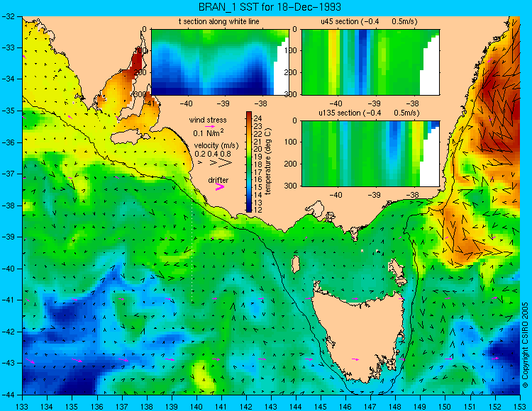Click the title 'BRAN_1 SST for 18-Dec-1993'
Image resolution: width=532 pixels, height=411 pixels.
click(270, 7)
